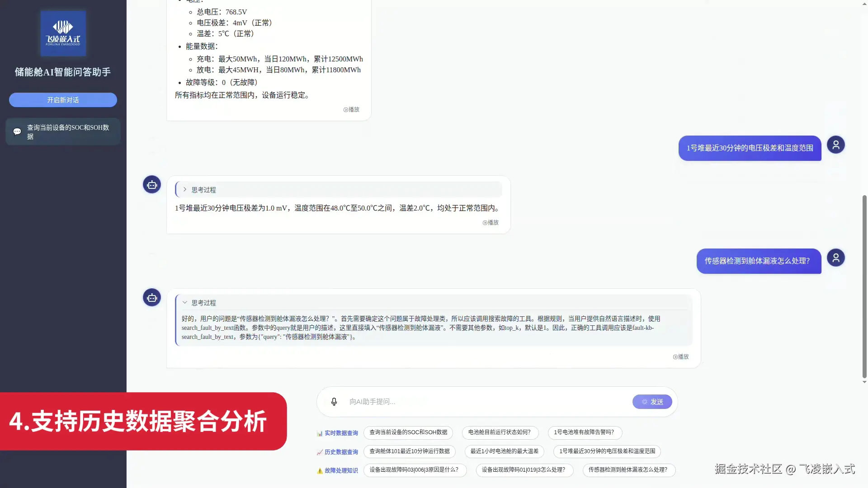Choose suggestion 查询舱体101最近10分钟运行数据
868x488 pixels.
[409, 451]
